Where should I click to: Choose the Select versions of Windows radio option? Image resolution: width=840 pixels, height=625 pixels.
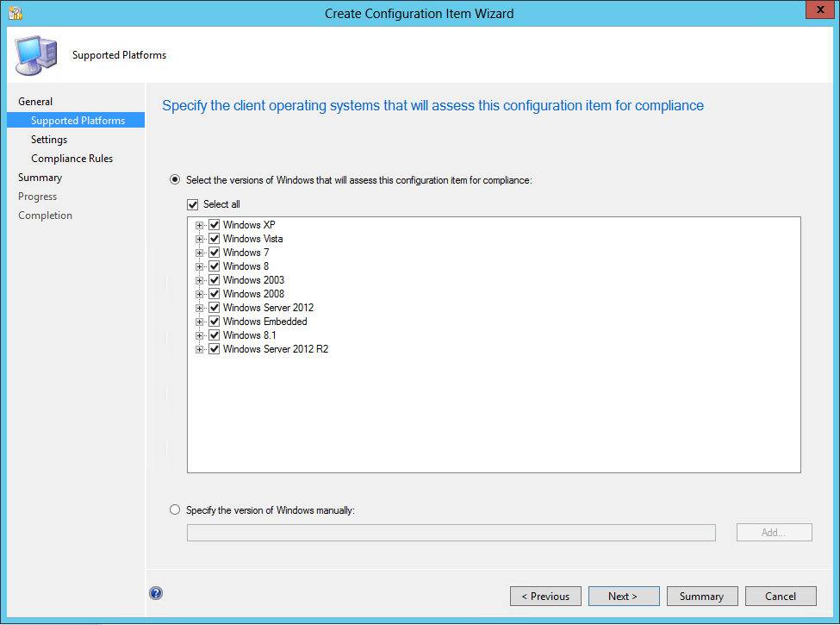(175, 178)
